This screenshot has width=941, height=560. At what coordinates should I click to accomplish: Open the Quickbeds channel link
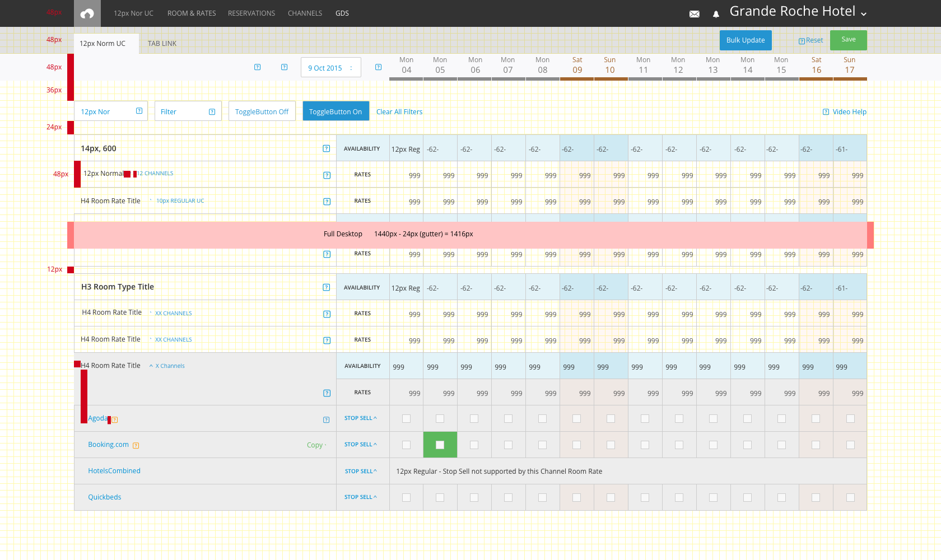pos(104,497)
